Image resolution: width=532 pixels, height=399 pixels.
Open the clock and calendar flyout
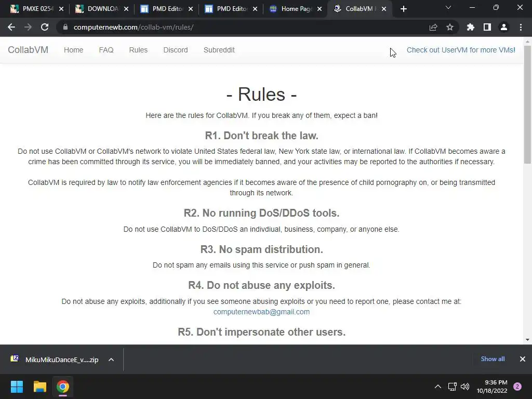pos(492,387)
